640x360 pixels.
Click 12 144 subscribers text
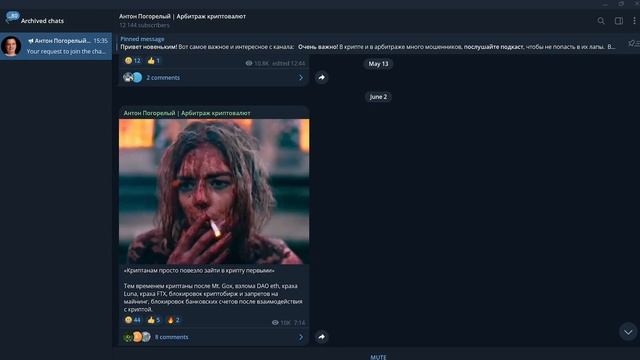pos(144,25)
